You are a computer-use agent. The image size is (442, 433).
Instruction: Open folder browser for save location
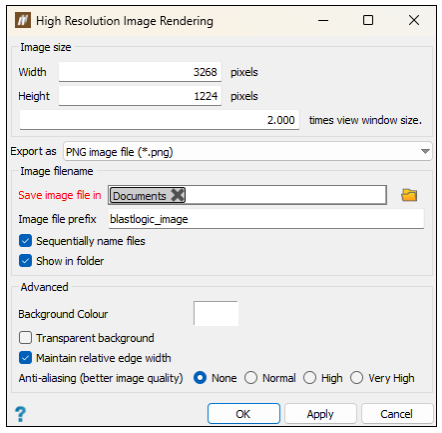409,195
